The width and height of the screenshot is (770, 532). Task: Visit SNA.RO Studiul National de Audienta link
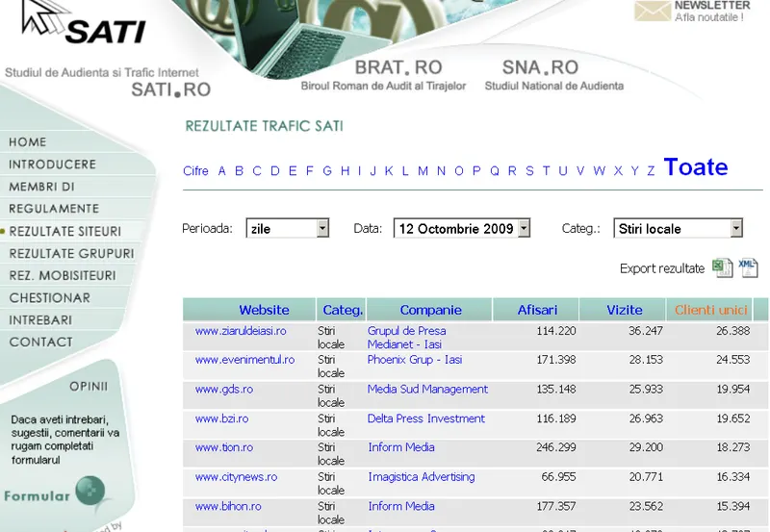[554, 75]
